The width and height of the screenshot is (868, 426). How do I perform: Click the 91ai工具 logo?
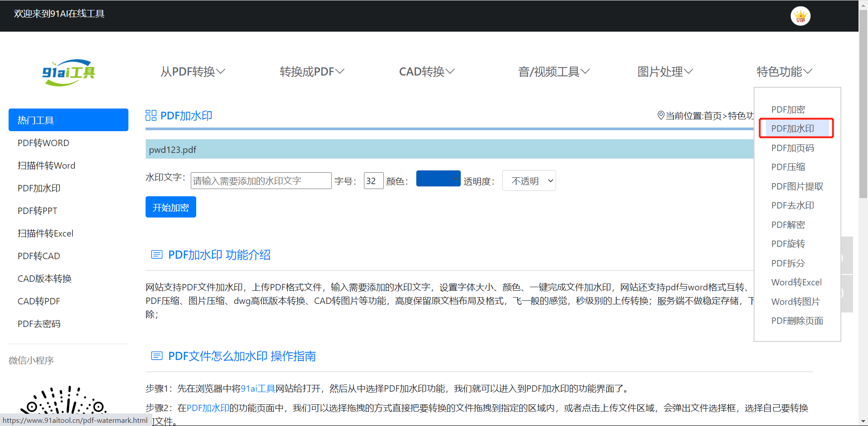pyautogui.click(x=69, y=72)
